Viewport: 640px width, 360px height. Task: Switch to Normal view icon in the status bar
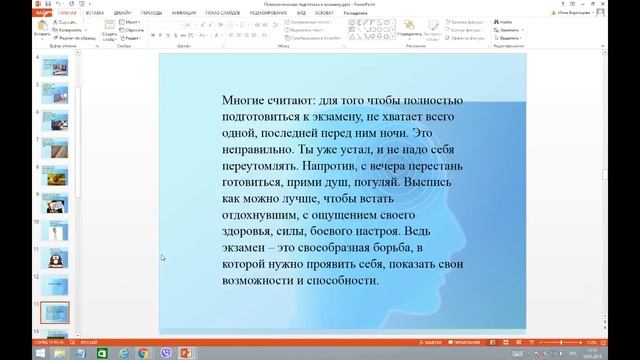click(493, 342)
